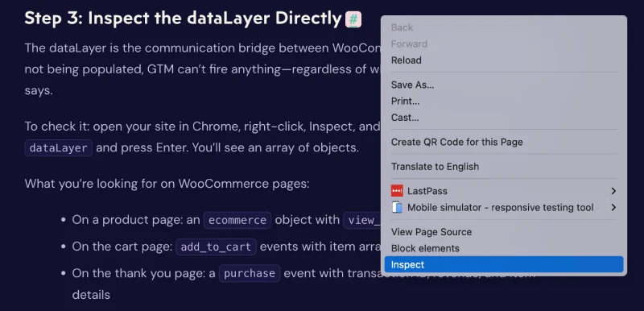Click the # anchor link beside Step 3 heading
Viewport: 644px width, 311px height.
pos(353,19)
